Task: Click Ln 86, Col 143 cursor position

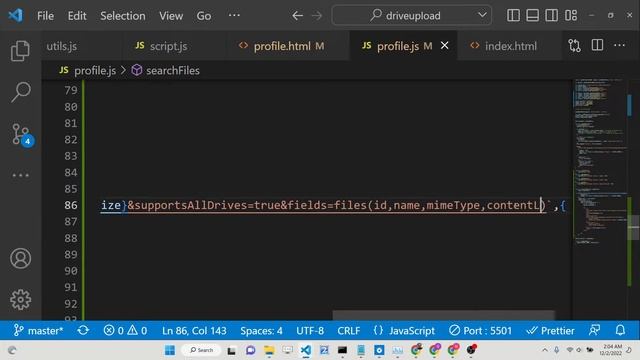Action: [x=194, y=330]
